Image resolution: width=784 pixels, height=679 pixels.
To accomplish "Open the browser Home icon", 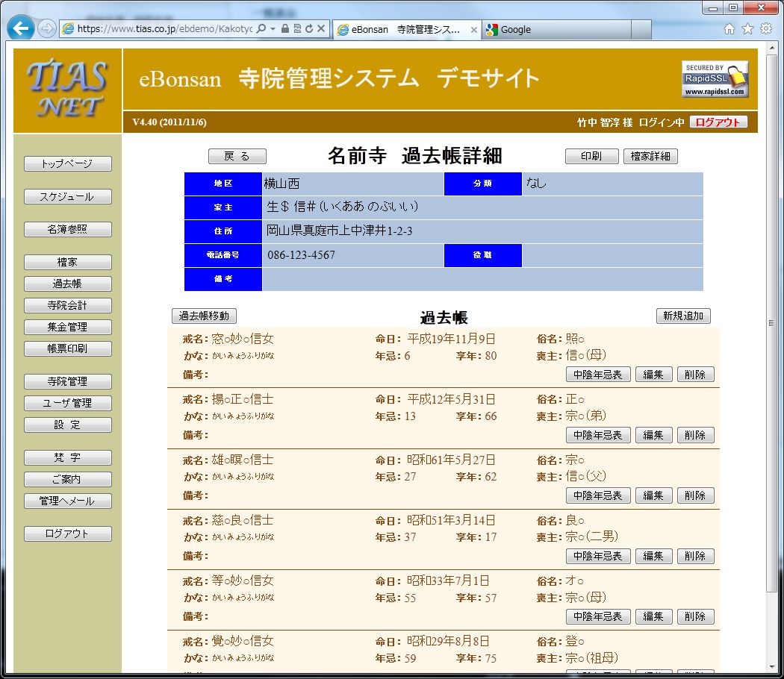I will pos(729,29).
